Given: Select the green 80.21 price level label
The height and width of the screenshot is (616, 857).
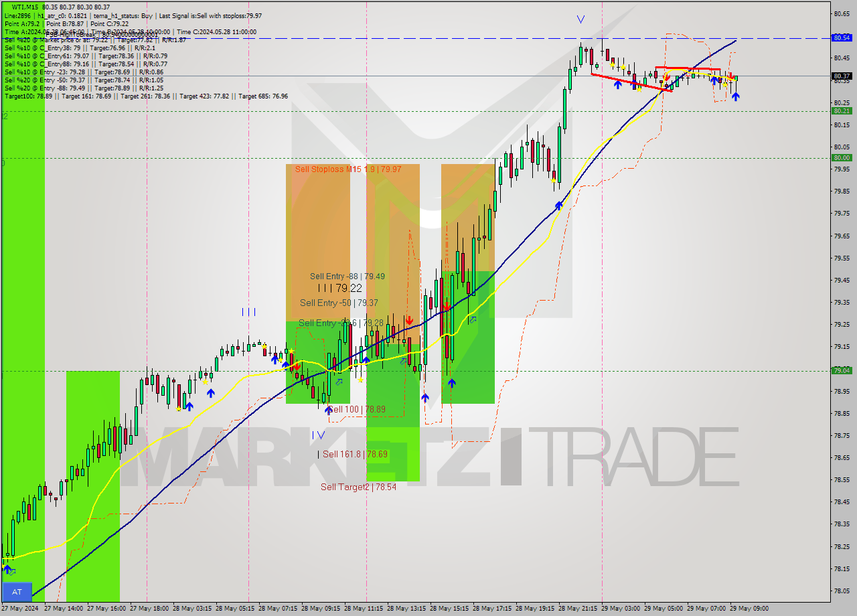Looking at the screenshot, I should tap(842, 111).
